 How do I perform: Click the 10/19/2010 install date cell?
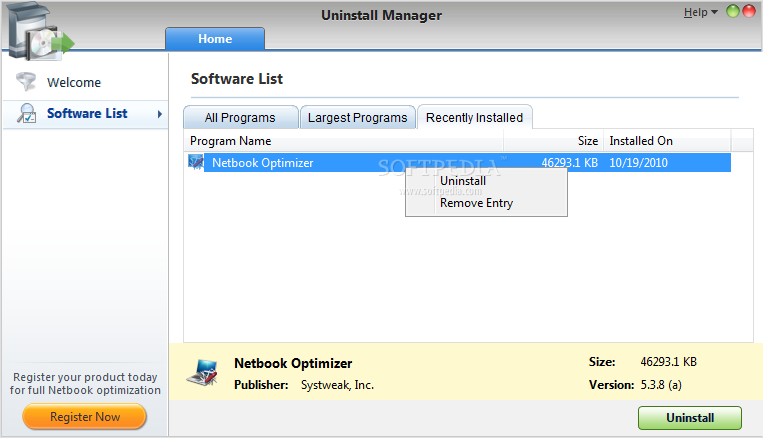coord(638,163)
